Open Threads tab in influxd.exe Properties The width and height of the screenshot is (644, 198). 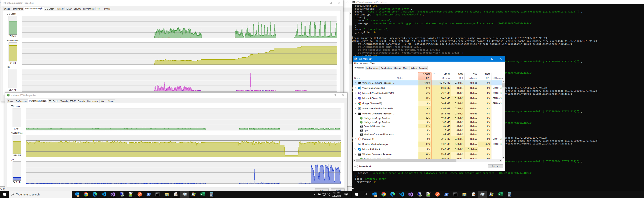tap(60, 9)
